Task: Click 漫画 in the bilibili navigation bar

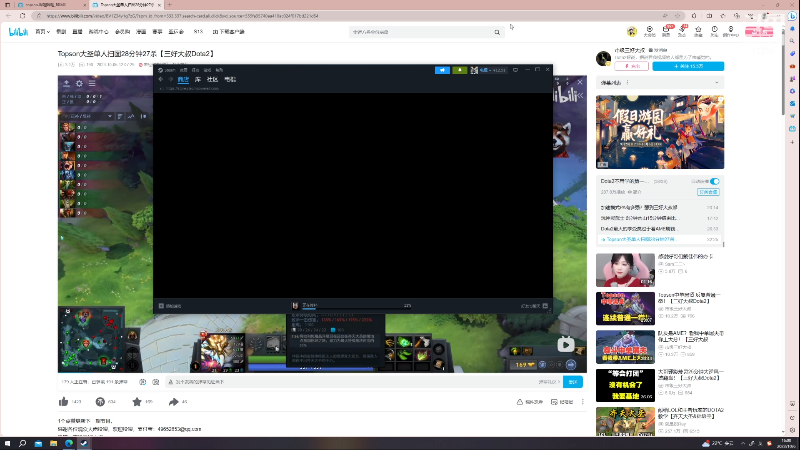Action: 141,32
